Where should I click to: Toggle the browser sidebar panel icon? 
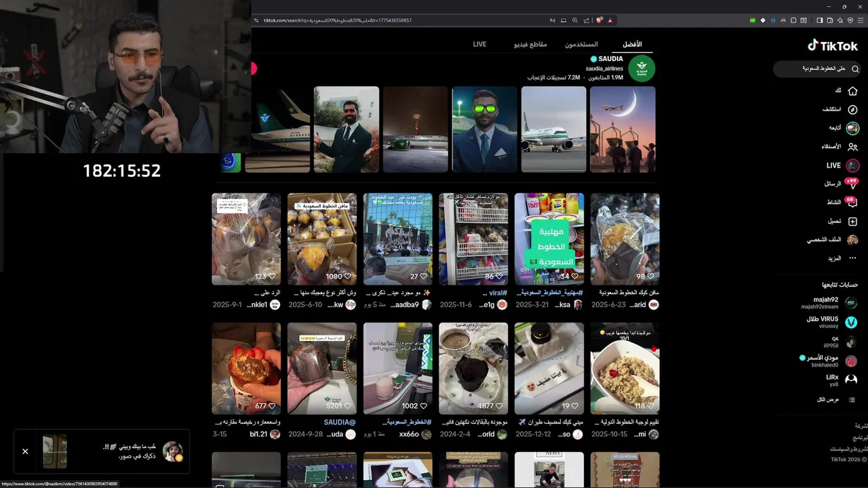coord(819,20)
